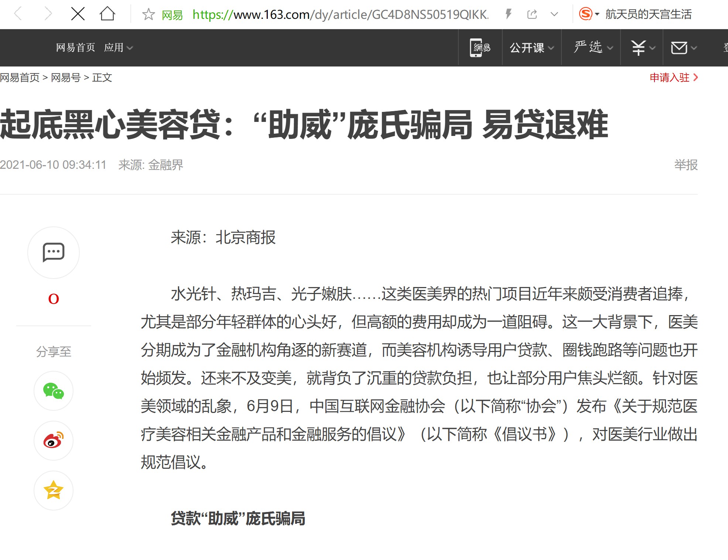Click the URL address field
The image size is (728, 560).
pos(340,14)
